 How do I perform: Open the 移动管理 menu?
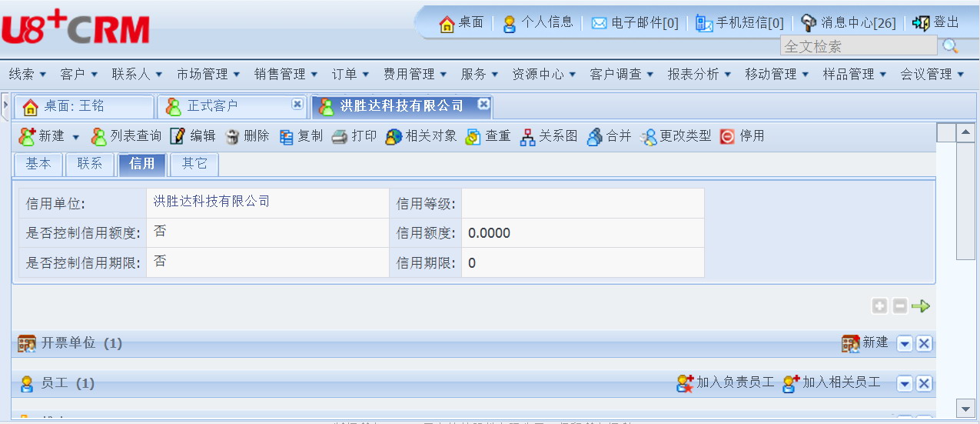(777, 74)
